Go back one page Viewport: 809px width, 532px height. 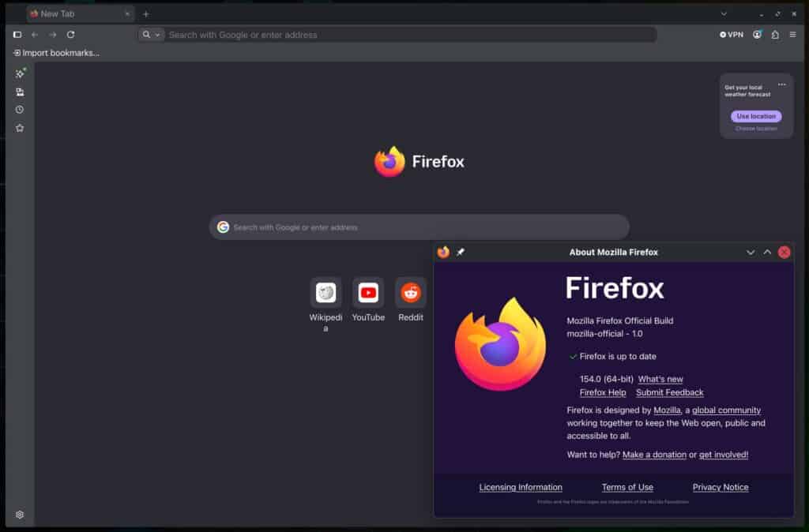pos(35,35)
